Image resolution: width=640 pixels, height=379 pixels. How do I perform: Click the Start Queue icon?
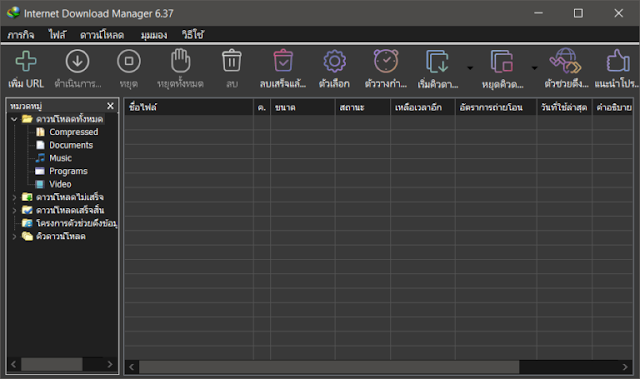coord(438,61)
